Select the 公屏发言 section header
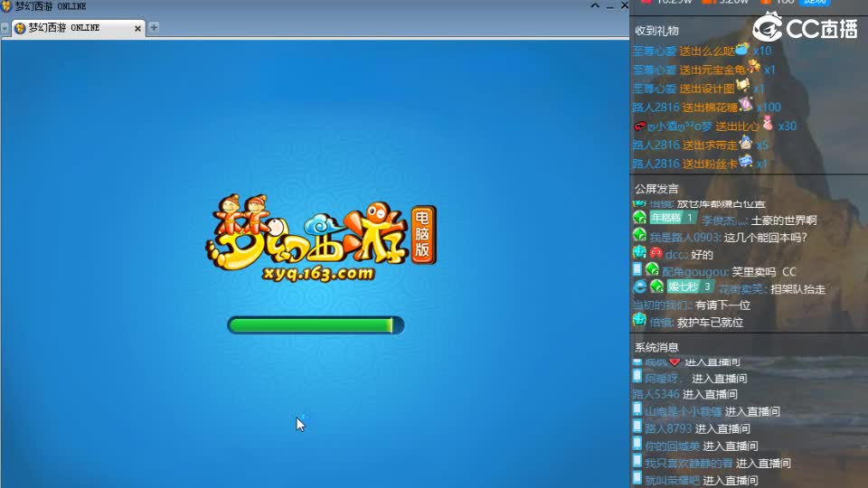Screen dimensions: 868x488 656,189
